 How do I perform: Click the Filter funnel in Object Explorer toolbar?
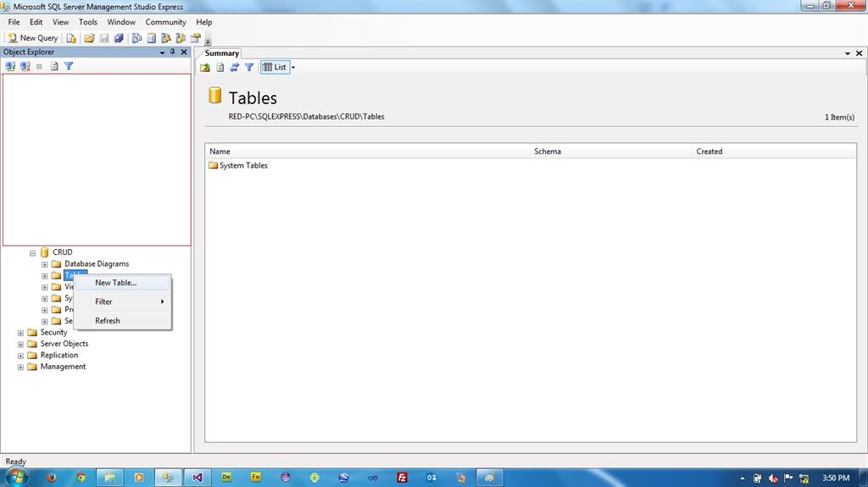pos(69,66)
